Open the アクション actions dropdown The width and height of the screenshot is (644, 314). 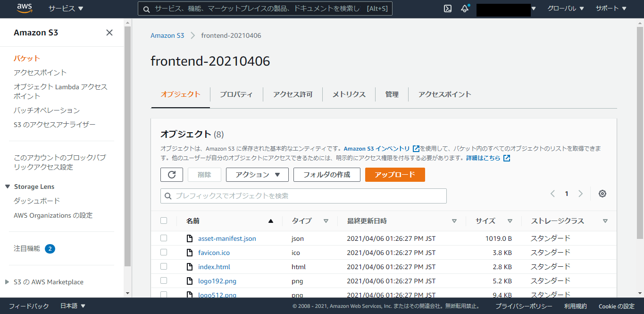[257, 175]
